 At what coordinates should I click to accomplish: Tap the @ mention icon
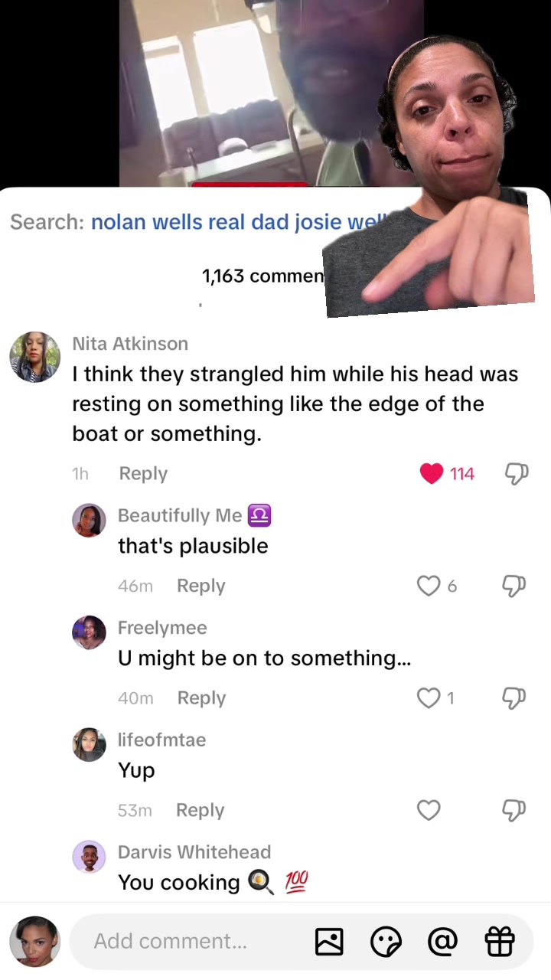[x=442, y=941]
